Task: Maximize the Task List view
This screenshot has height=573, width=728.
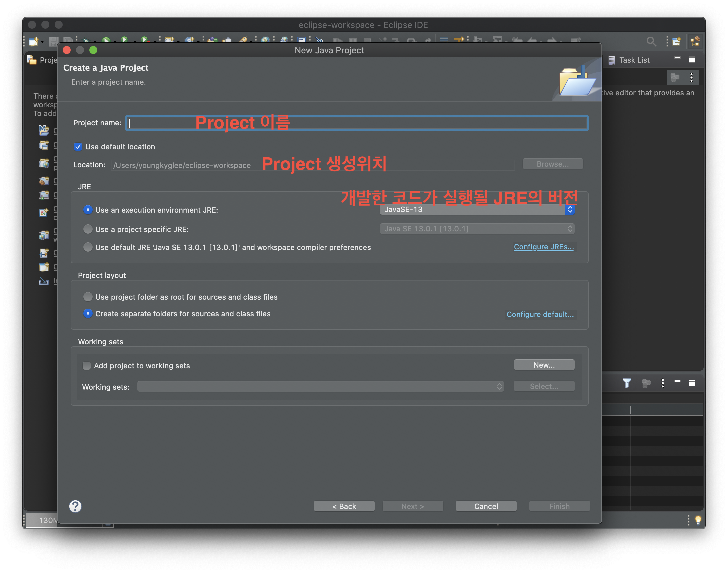Action: point(692,60)
